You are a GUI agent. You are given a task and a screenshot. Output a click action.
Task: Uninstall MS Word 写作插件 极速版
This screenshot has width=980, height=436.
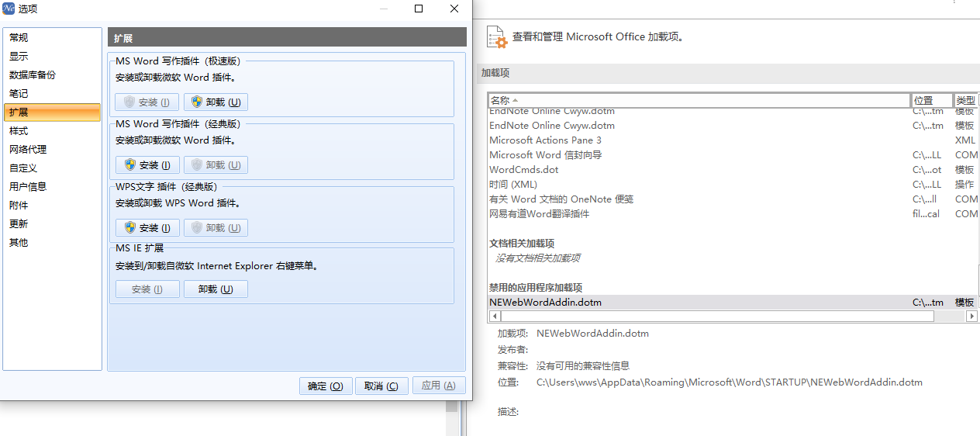[x=216, y=102]
